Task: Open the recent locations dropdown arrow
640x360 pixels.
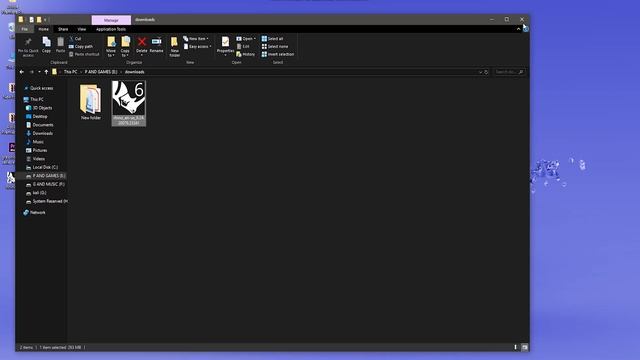Action: pyautogui.click(x=39, y=72)
